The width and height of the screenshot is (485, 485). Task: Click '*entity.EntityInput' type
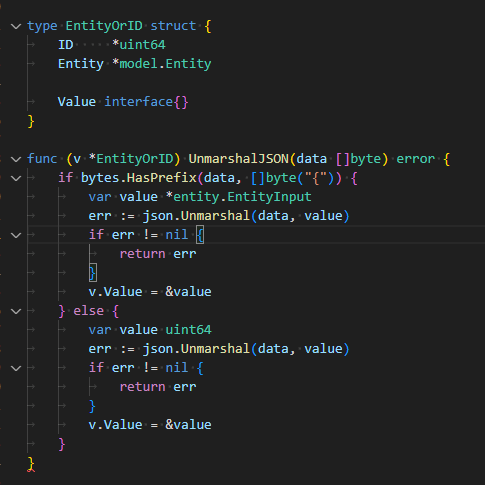pos(239,197)
